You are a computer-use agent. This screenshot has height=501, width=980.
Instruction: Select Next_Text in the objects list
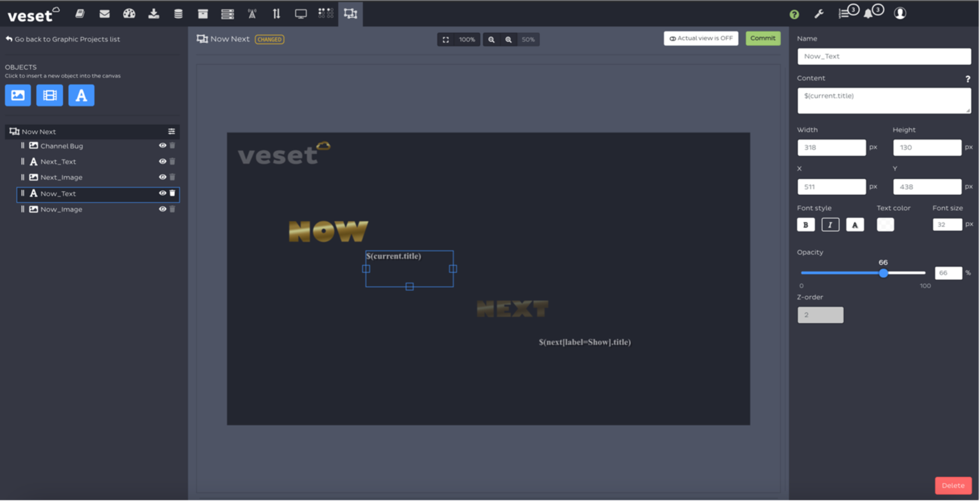[x=58, y=162]
